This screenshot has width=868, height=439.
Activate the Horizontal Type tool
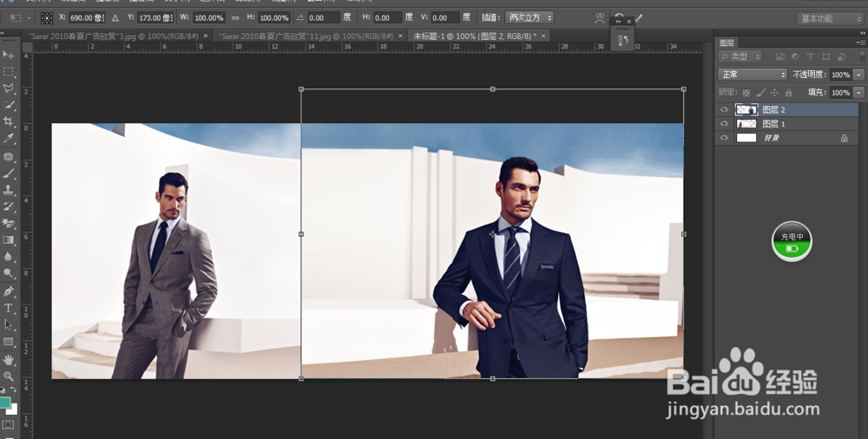click(x=9, y=308)
